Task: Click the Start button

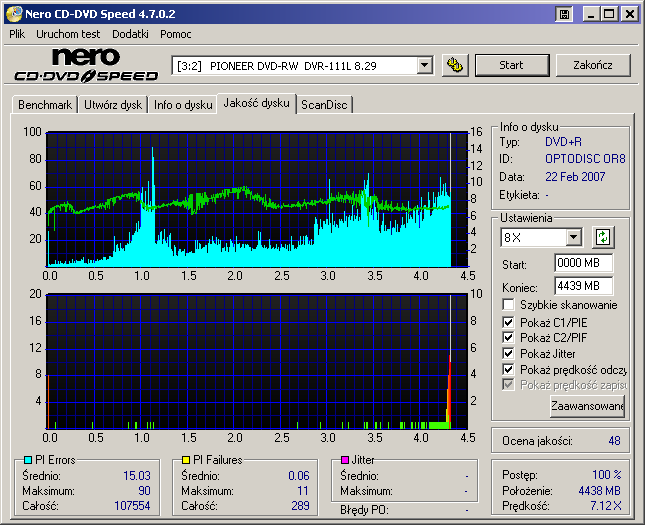Action: tap(512, 65)
